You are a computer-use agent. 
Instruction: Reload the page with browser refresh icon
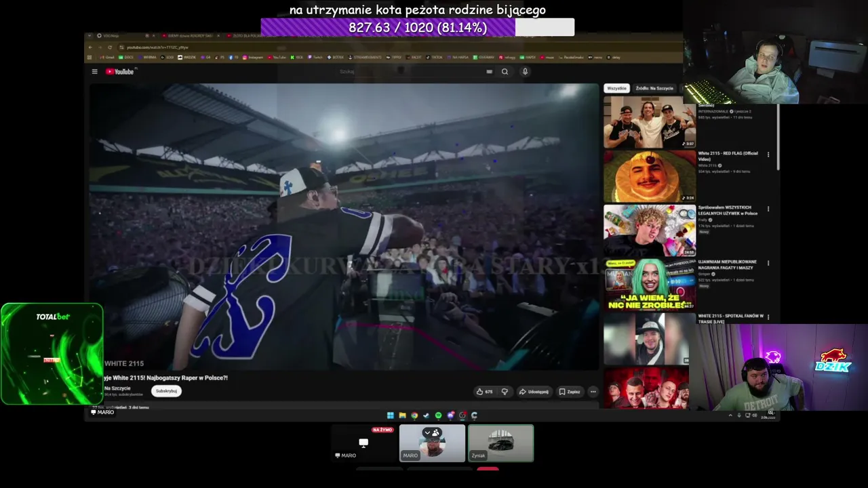point(110,47)
